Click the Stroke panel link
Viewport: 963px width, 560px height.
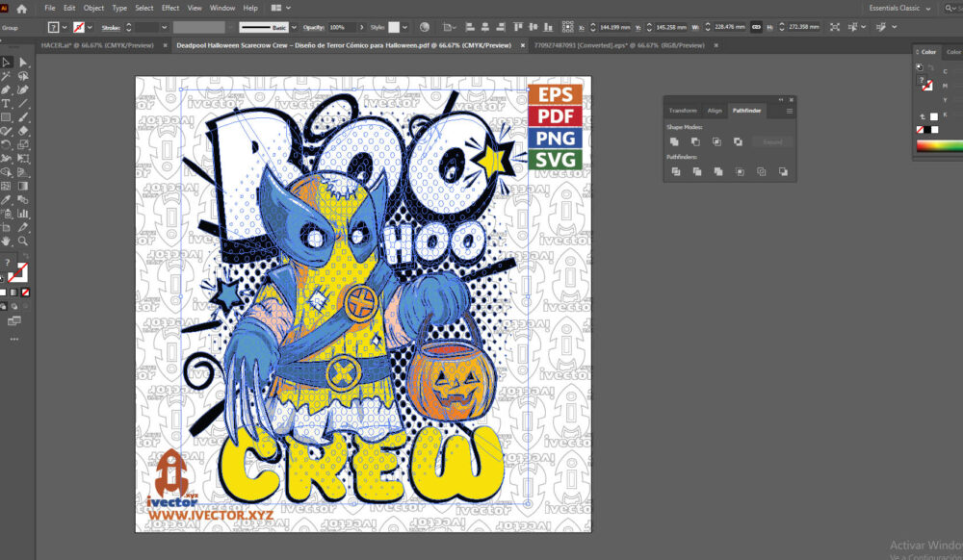[111, 28]
